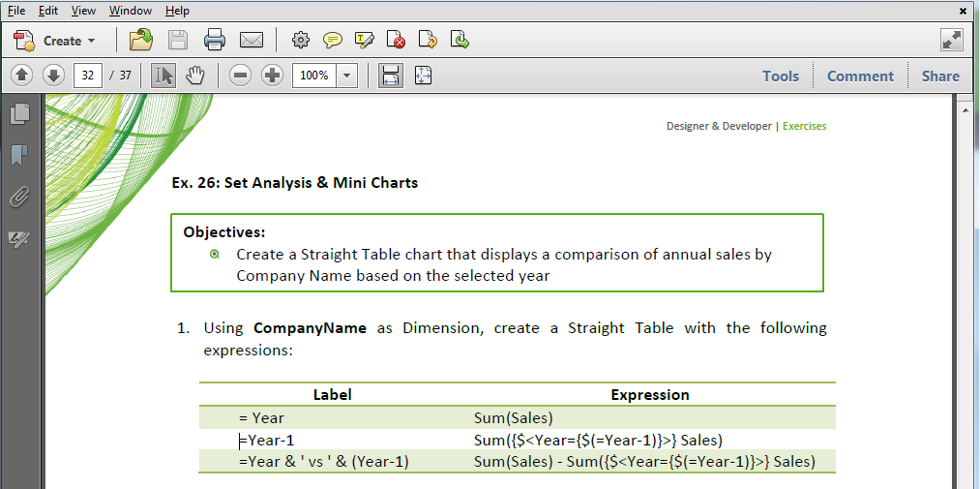Activate the Hand pan tool
This screenshot has width=980, height=489.
pyautogui.click(x=195, y=76)
